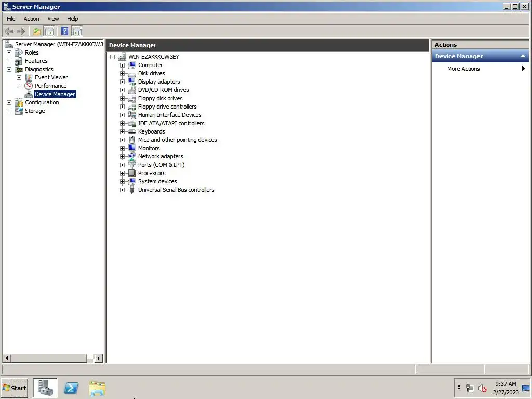
Task: Expand the Roles node
Action: point(9,52)
